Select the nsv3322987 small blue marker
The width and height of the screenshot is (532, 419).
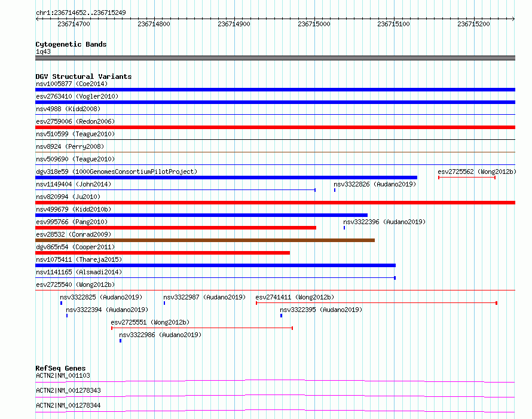(x=164, y=303)
